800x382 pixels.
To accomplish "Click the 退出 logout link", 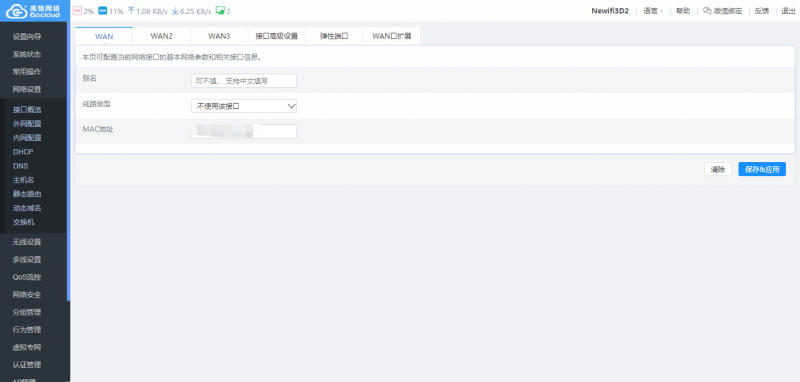I will (788, 11).
